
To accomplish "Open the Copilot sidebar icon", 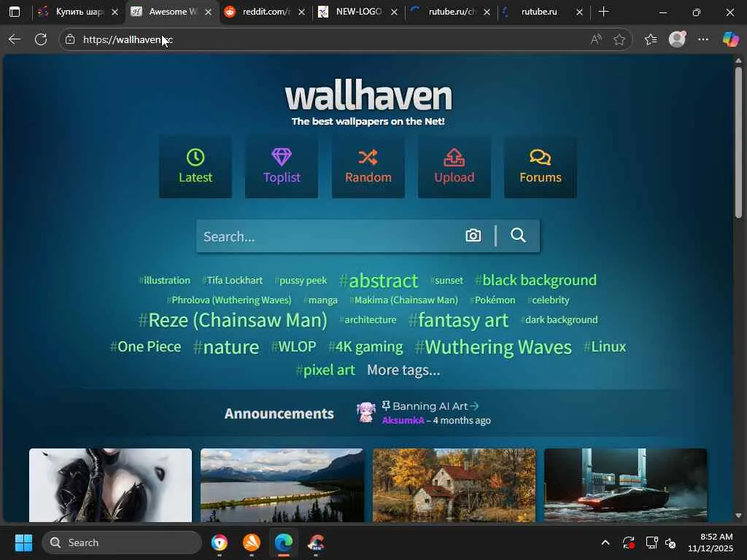I will pyautogui.click(x=730, y=39).
